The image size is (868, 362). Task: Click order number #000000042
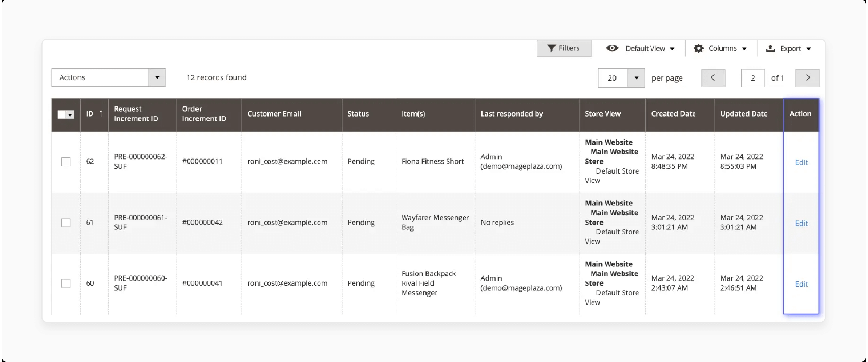[202, 222]
